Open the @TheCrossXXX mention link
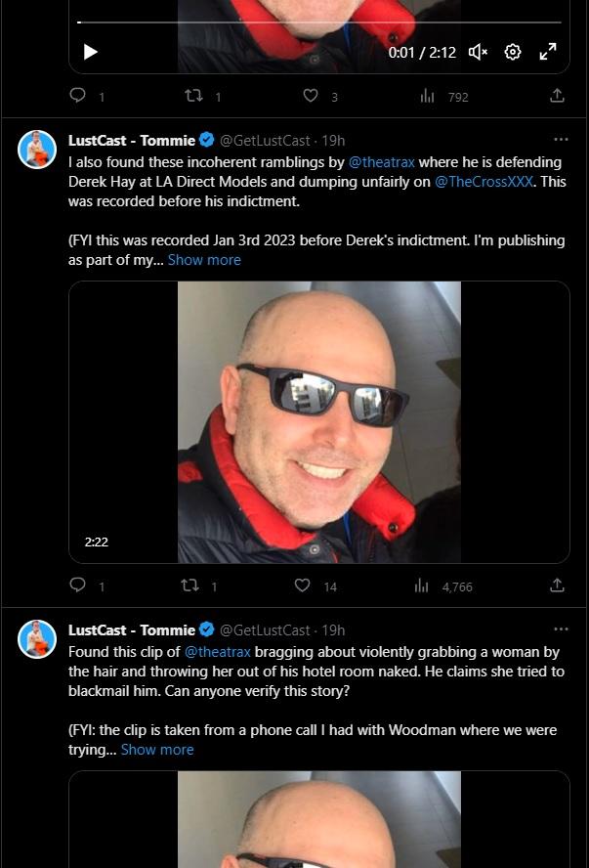This screenshot has width=589, height=868. [x=484, y=182]
